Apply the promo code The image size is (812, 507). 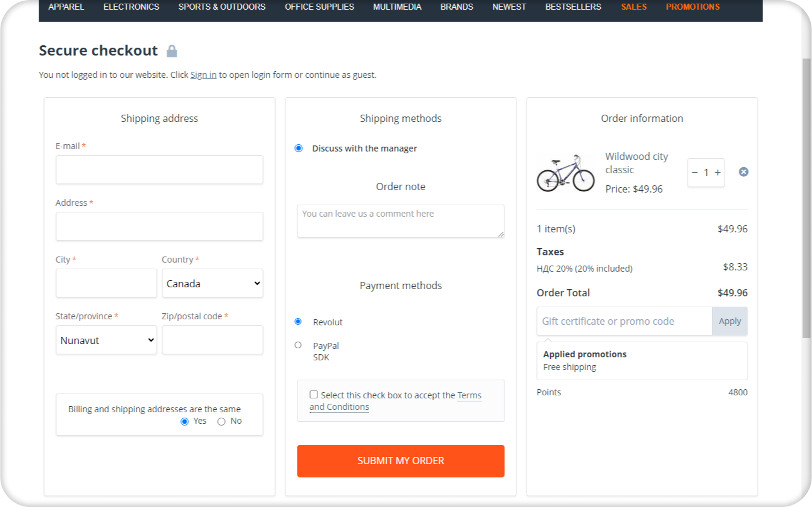(x=730, y=321)
